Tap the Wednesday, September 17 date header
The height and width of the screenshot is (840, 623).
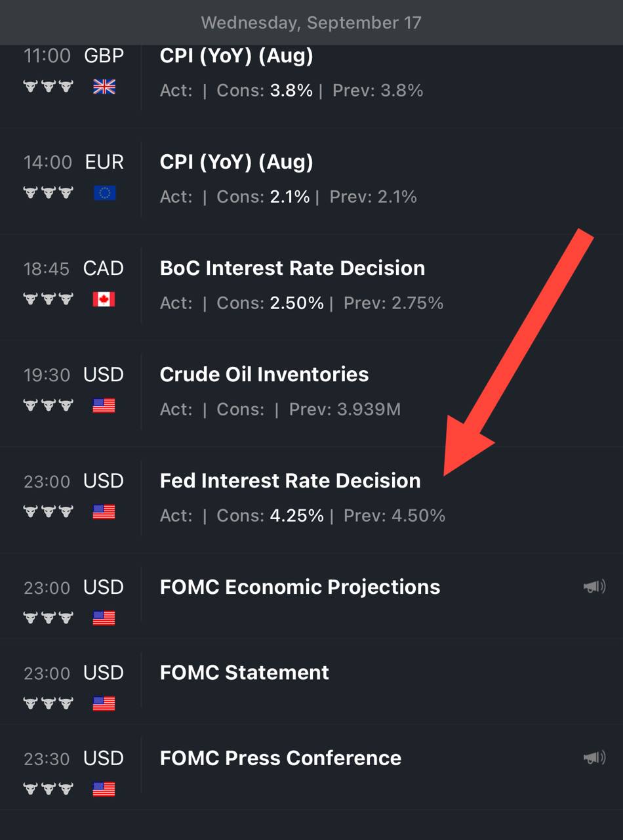[311, 22]
